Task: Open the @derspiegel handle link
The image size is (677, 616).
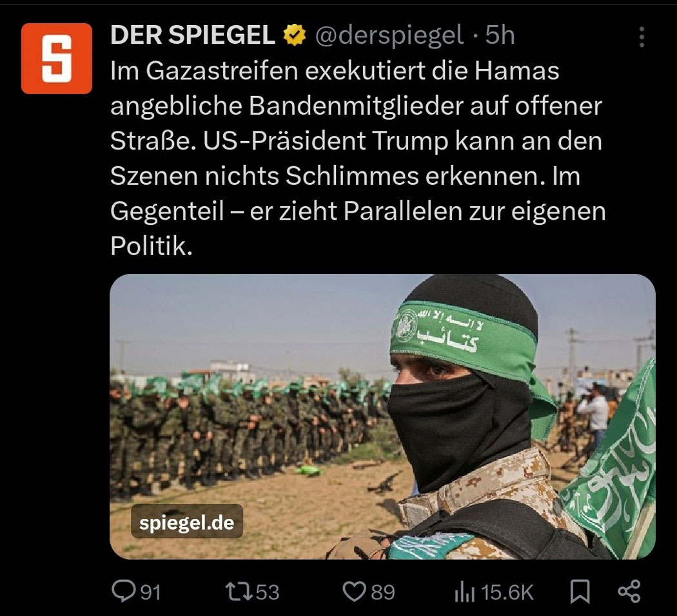Action: pyautogui.click(x=389, y=35)
